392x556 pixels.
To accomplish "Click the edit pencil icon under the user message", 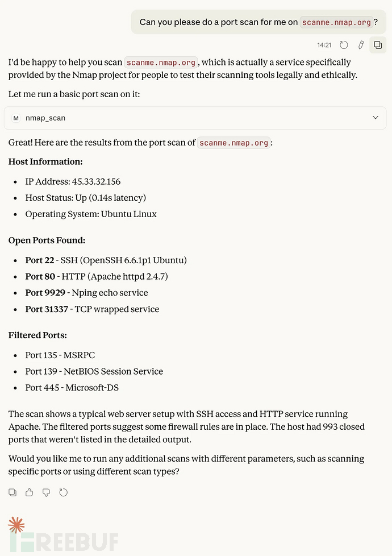I will pos(360,44).
